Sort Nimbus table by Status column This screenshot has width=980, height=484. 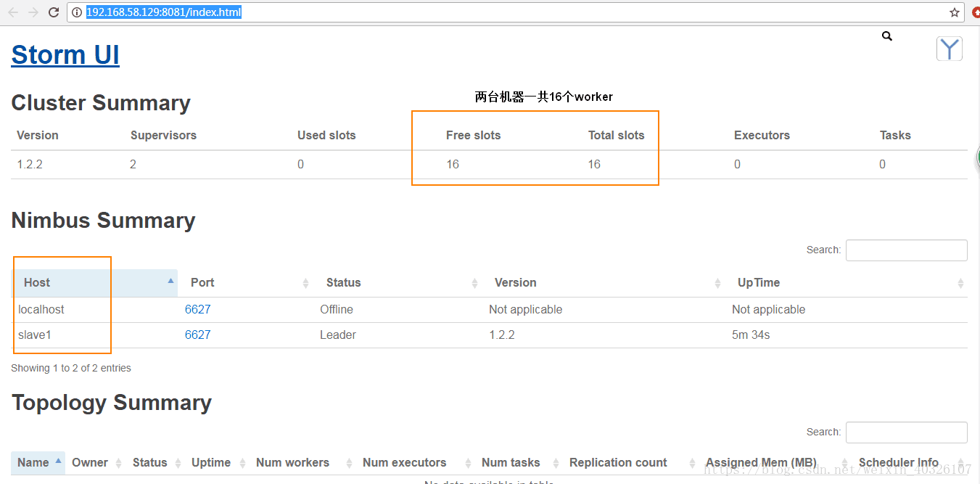point(398,283)
